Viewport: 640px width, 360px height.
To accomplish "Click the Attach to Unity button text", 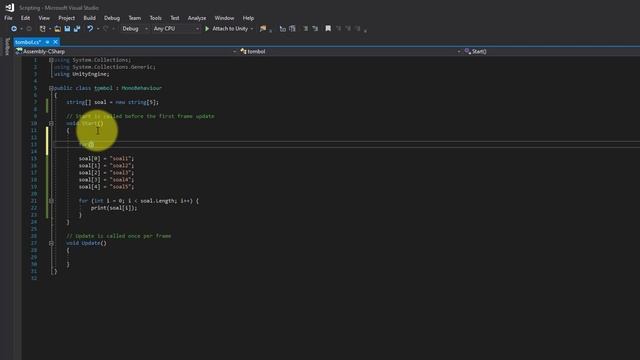I will 230,29.
